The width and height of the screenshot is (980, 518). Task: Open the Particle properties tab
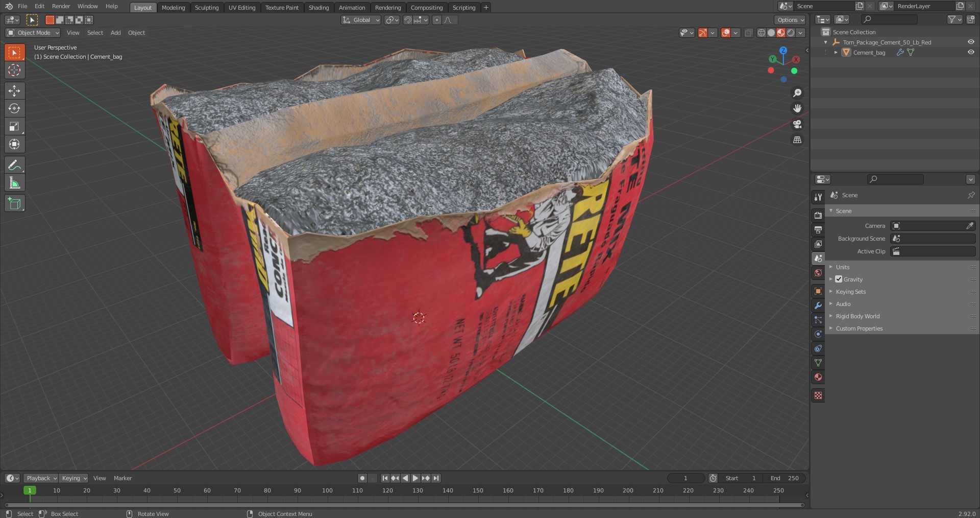pos(818,320)
